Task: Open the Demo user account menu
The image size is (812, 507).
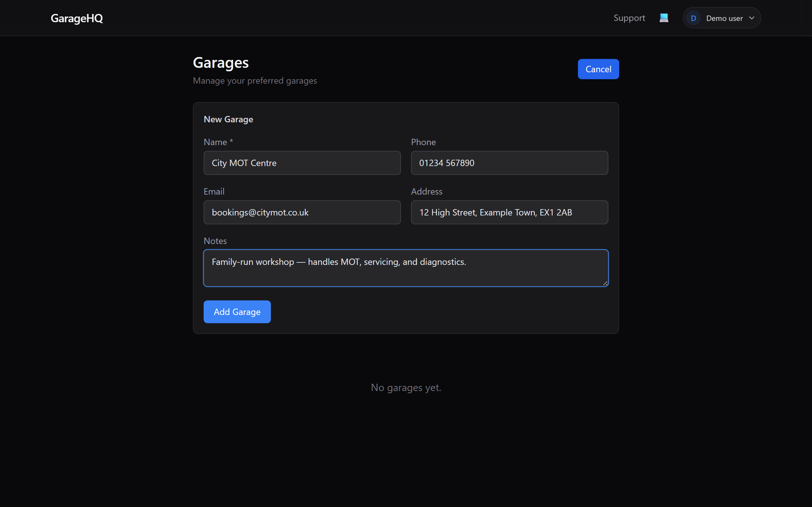Action: 721,18
